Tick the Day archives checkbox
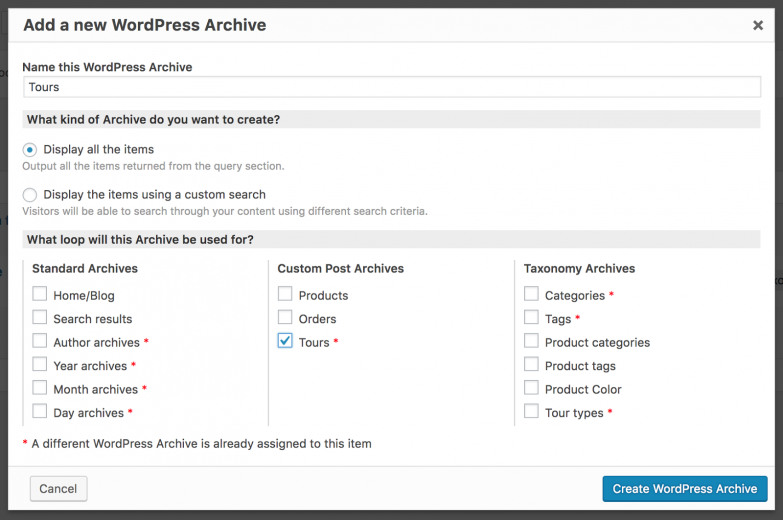The height and width of the screenshot is (520, 783). pos(39,411)
